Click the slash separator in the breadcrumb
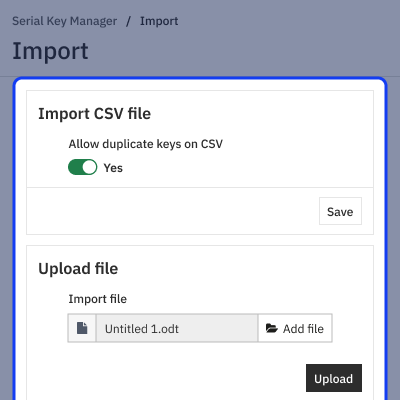The height and width of the screenshot is (400, 400). click(128, 21)
